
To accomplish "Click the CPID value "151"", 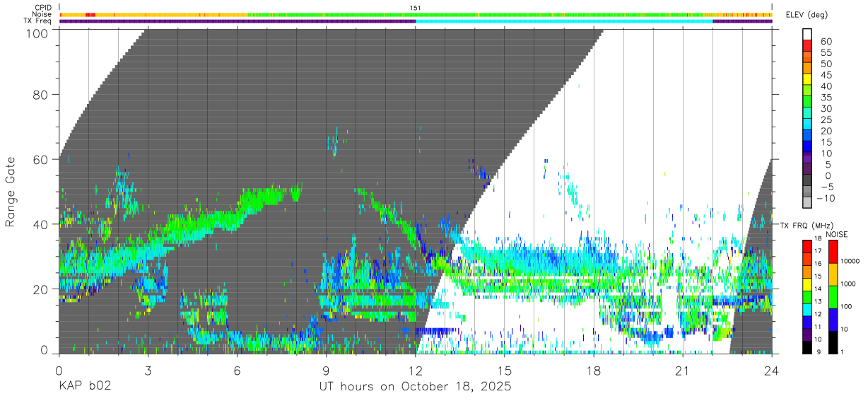I will [x=416, y=8].
